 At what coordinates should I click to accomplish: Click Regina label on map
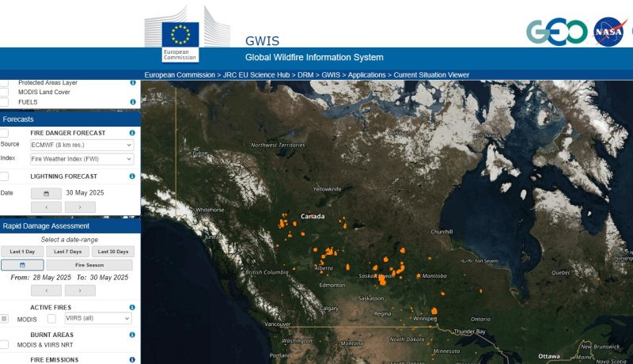coord(382,313)
